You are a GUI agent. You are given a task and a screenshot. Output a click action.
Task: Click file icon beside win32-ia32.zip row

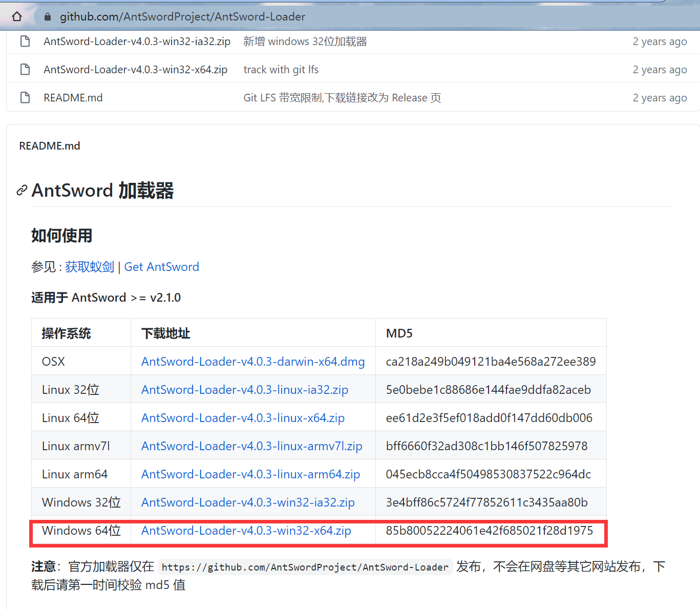(x=25, y=41)
